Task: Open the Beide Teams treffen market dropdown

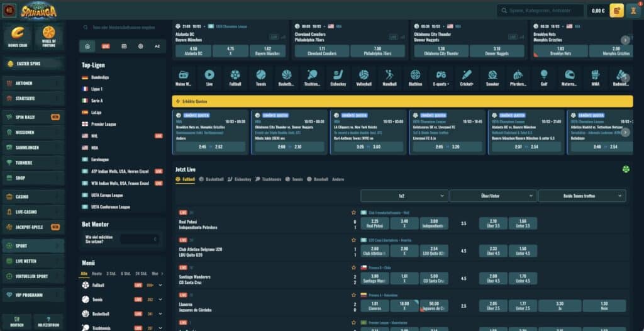Action: [x=582, y=196]
